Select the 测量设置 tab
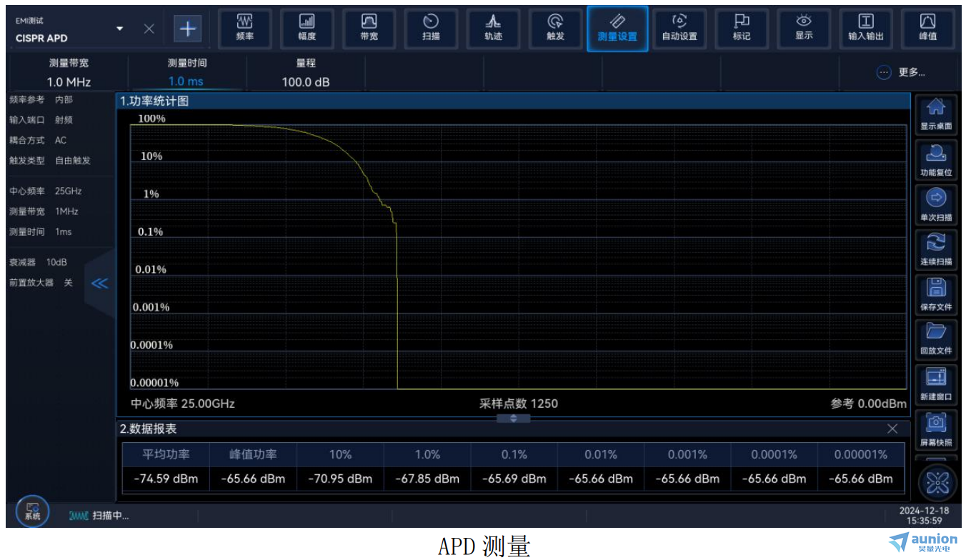The height and width of the screenshot is (560, 966). [x=617, y=29]
